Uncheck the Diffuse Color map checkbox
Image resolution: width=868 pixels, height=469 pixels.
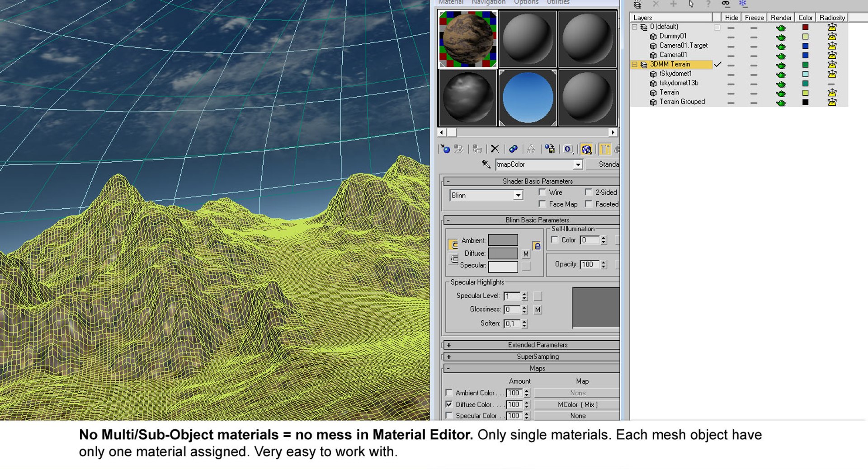[x=449, y=404]
